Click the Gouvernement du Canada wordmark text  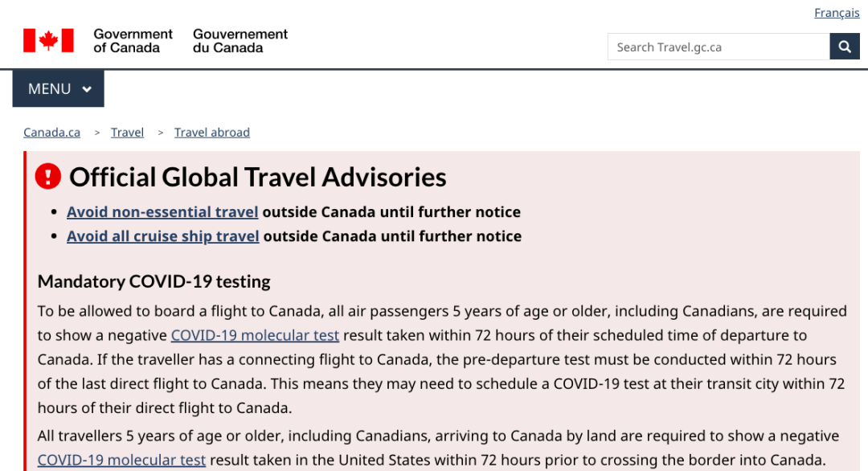240,40
